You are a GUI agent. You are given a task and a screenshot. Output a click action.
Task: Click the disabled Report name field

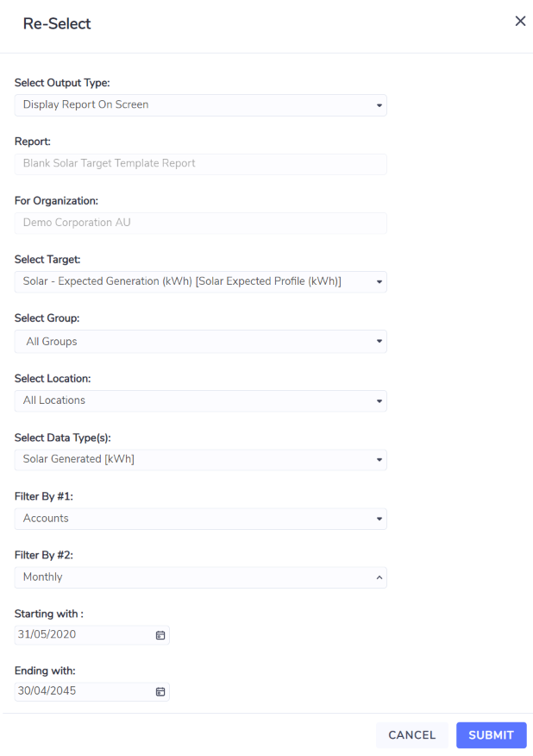[200, 164]
